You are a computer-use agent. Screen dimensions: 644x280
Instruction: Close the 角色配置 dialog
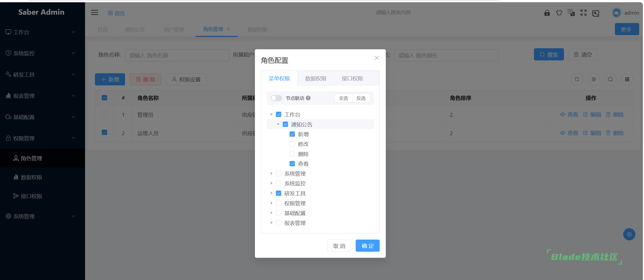[x=376, y=58]
